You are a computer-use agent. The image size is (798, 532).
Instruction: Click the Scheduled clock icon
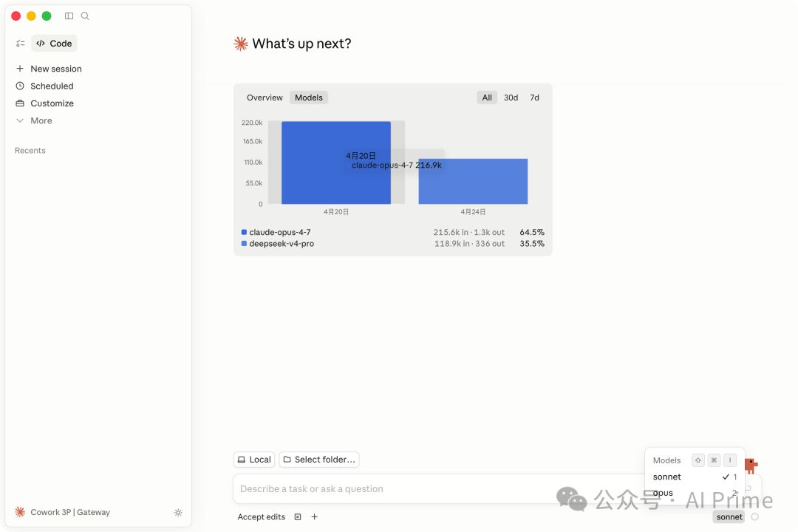click(20, 86)
